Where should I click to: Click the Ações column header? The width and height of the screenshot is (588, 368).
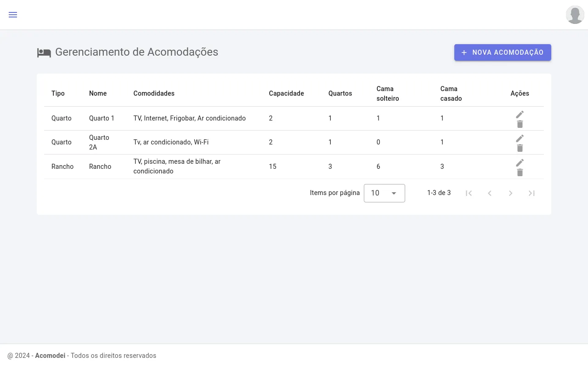point(520,93)
